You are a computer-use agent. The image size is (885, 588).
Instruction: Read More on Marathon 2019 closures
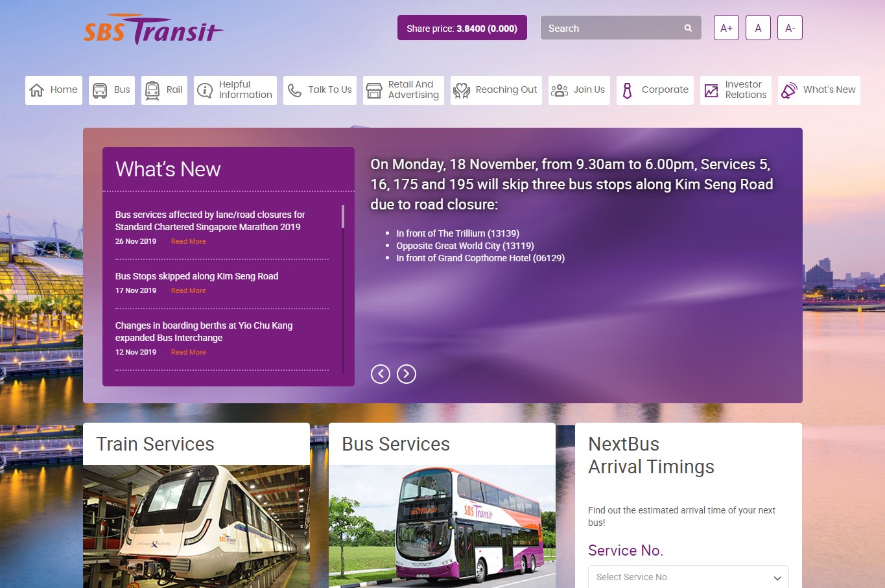tap(189, 241)
